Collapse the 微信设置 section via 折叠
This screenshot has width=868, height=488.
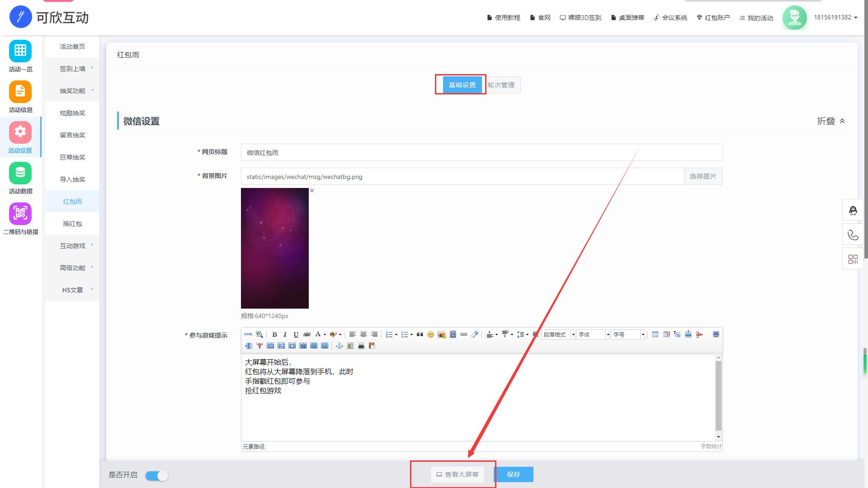pyautogui.click(x=831, y=121)
